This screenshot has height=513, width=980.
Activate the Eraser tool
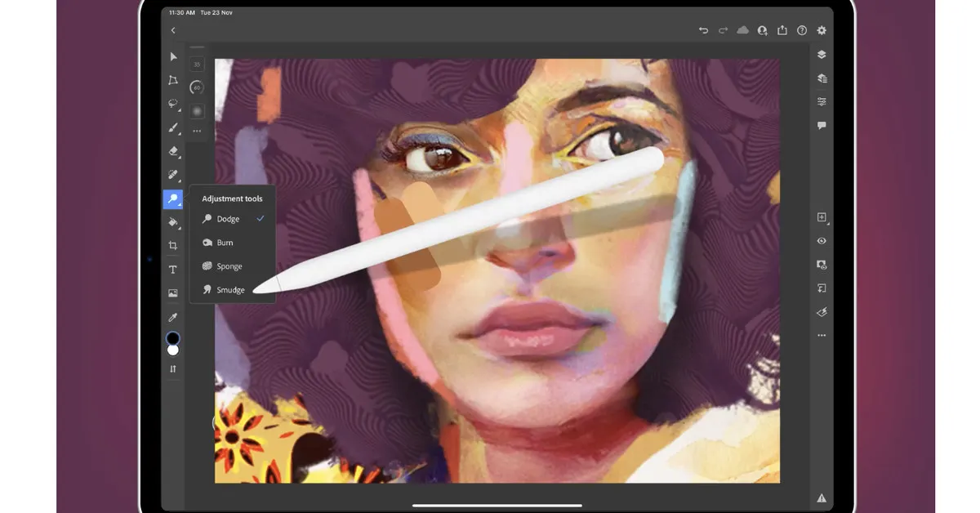click(x=173, y=151)
